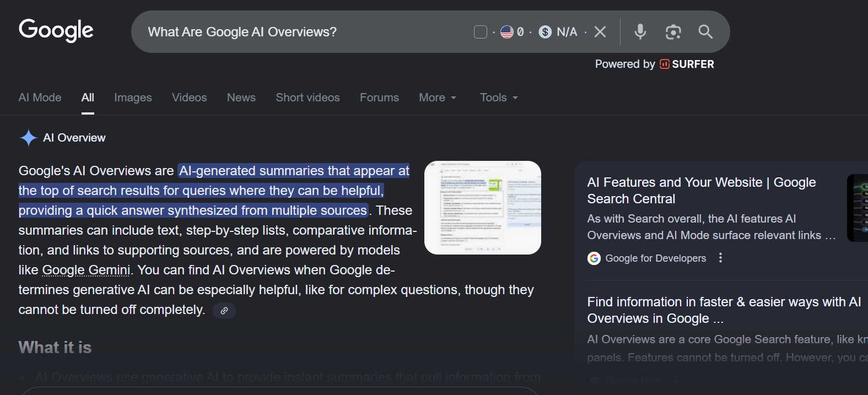
Task: Click the AI Overview label text
Action: pyautogui.click(x=74, y=138)
